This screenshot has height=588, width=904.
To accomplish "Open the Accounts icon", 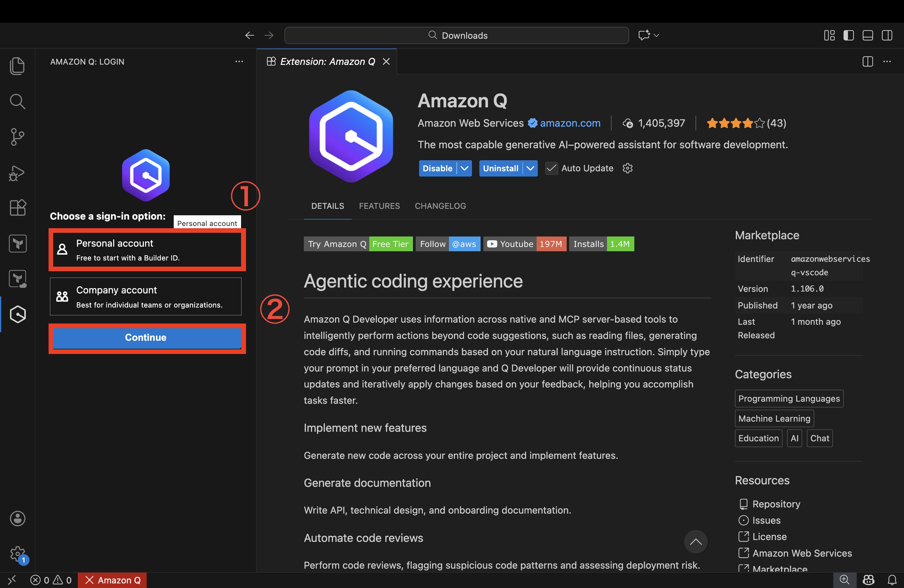I will pyautogui.click(x=18, y=518).
